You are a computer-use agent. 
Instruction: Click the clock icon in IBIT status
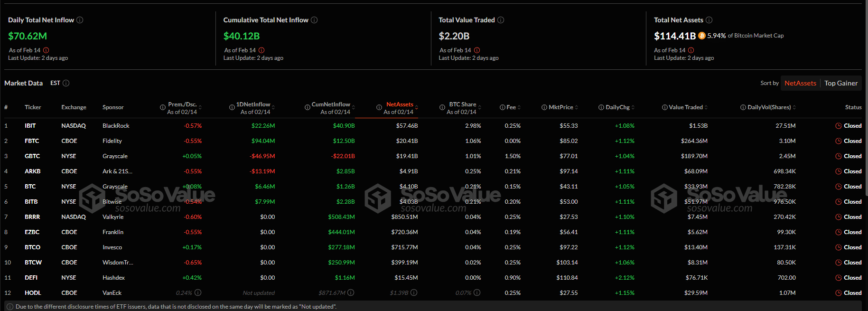(x=839, y=126)
